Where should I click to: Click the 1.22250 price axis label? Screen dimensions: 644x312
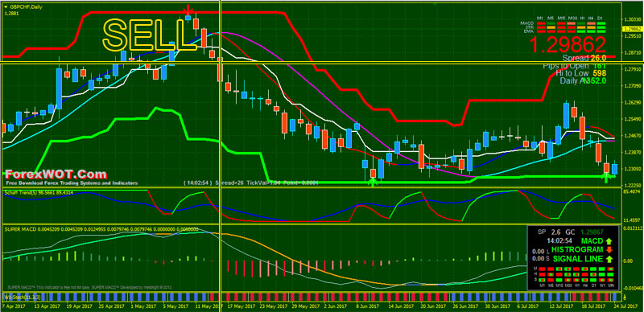(633, 185)
